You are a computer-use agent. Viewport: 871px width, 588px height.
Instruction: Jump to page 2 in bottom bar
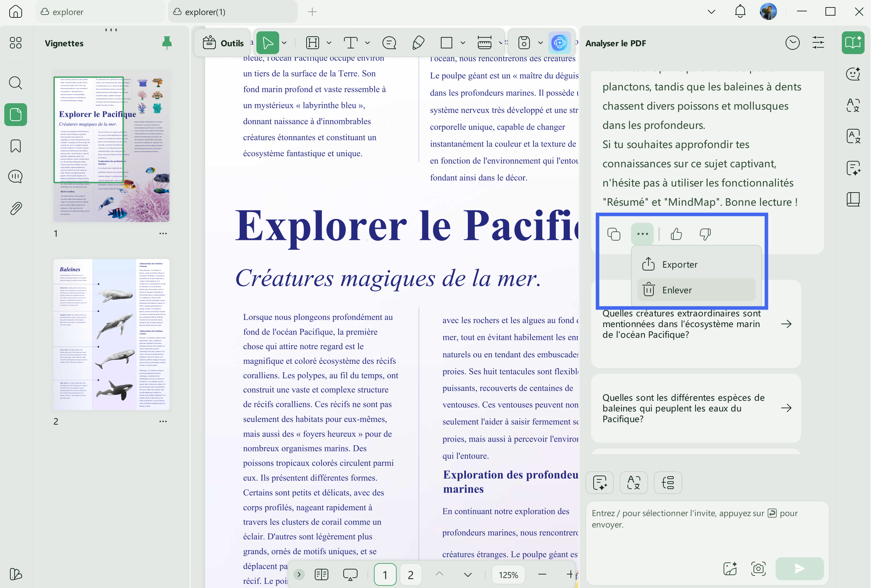pyautogui.click(x=410, y=574)
